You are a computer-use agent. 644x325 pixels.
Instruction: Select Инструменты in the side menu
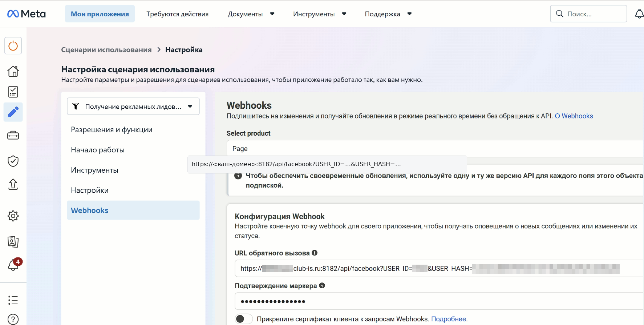pos(94,170)
